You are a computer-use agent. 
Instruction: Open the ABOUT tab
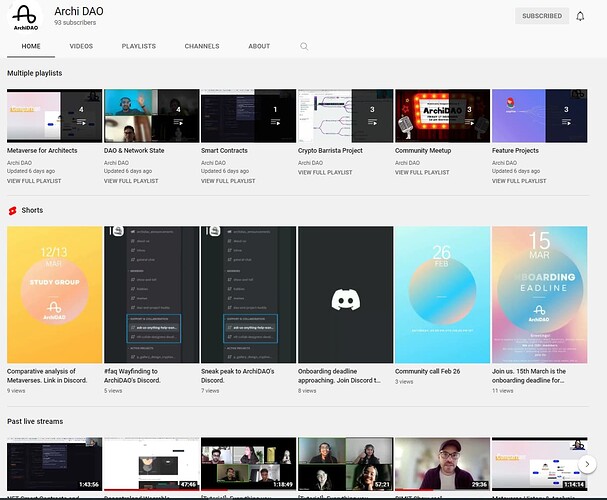[259, 46]
